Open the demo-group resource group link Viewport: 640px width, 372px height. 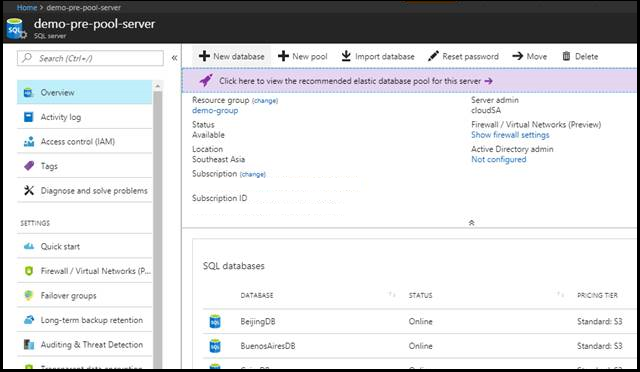(x=215, y=110)
